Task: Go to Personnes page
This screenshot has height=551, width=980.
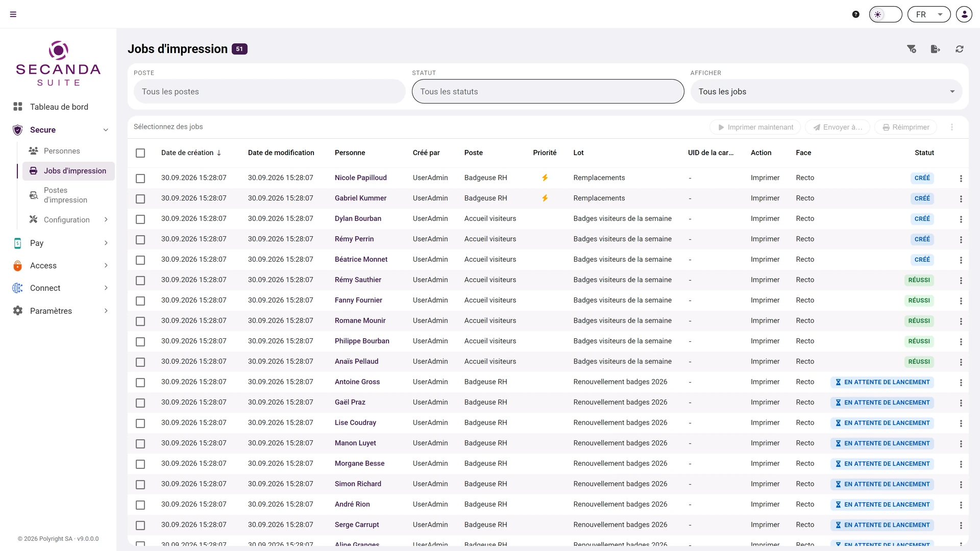Action: tap(62, 151)
